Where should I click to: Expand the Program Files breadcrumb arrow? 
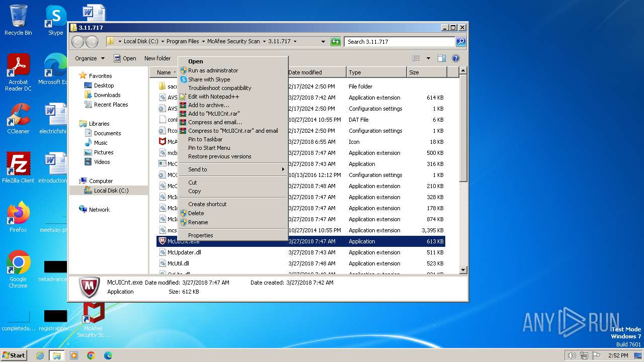203,42
